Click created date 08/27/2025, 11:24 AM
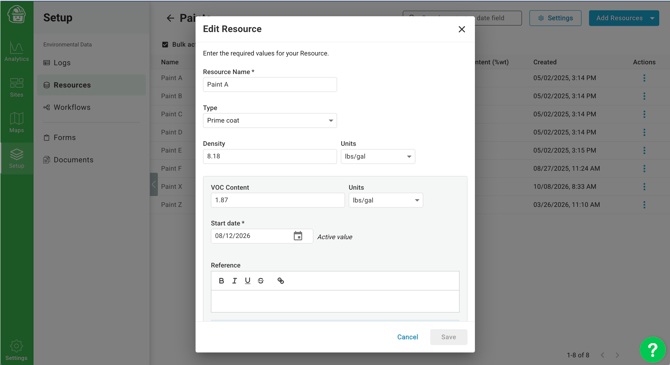 point(567,168)
